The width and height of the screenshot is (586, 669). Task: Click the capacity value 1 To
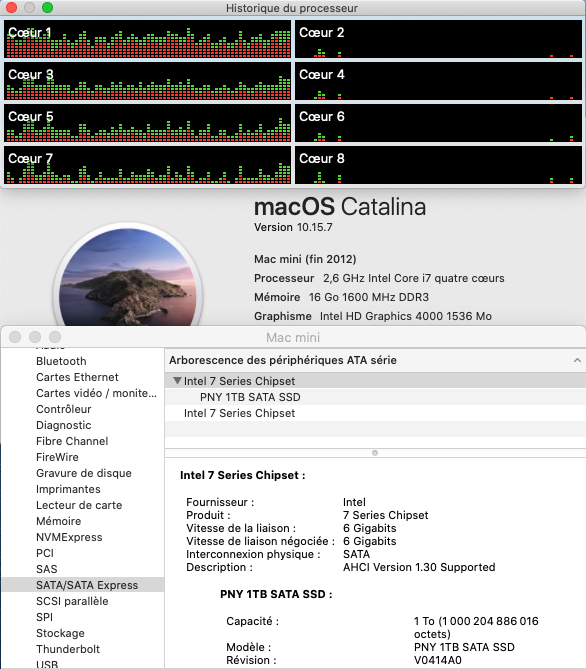pos(476,627)
